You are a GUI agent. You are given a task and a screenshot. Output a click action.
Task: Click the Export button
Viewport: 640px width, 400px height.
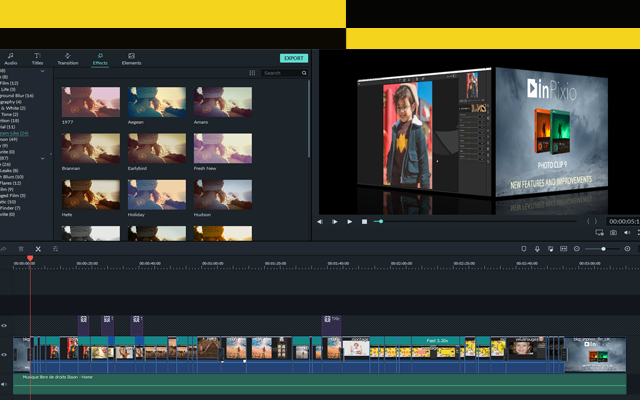293,58
